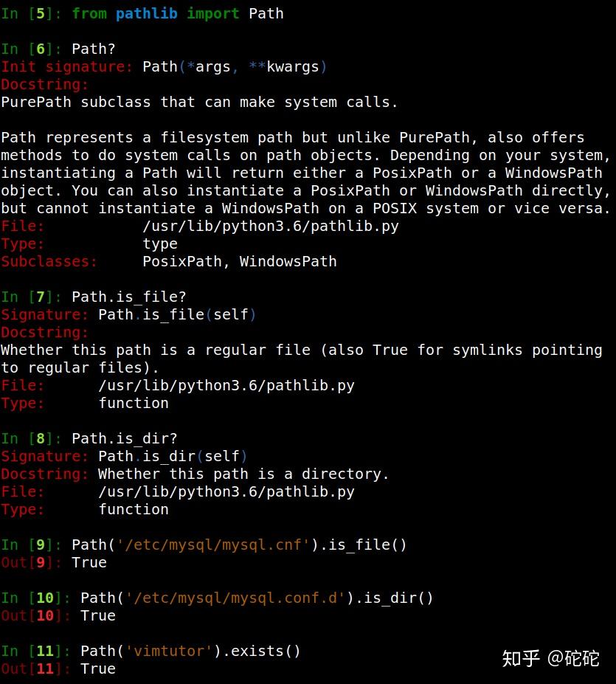Click the Subclasses label
The height and width of the screenshot is (684, 616).
(x=49, y=262)
